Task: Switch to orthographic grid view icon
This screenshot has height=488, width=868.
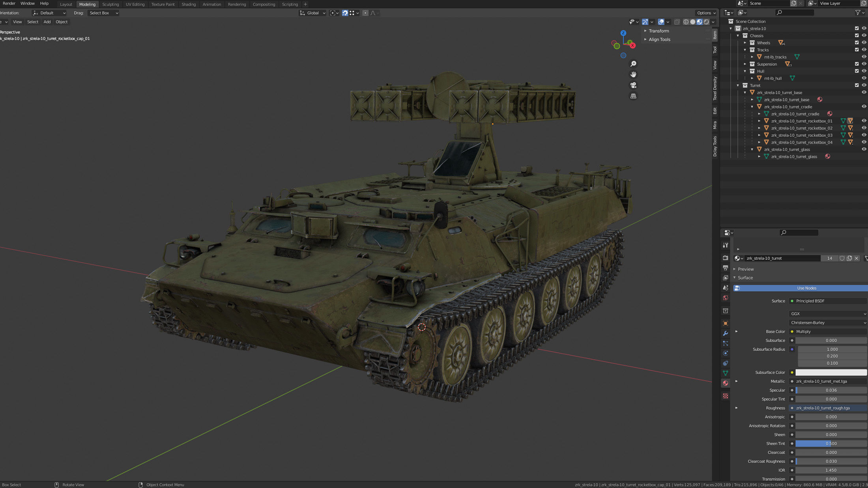Action: 633,96
